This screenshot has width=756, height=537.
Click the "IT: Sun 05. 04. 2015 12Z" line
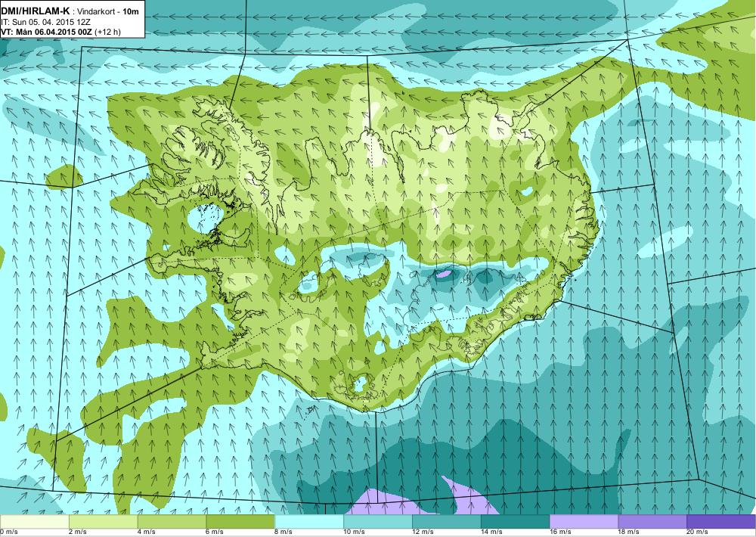click(x=46, y=22)
